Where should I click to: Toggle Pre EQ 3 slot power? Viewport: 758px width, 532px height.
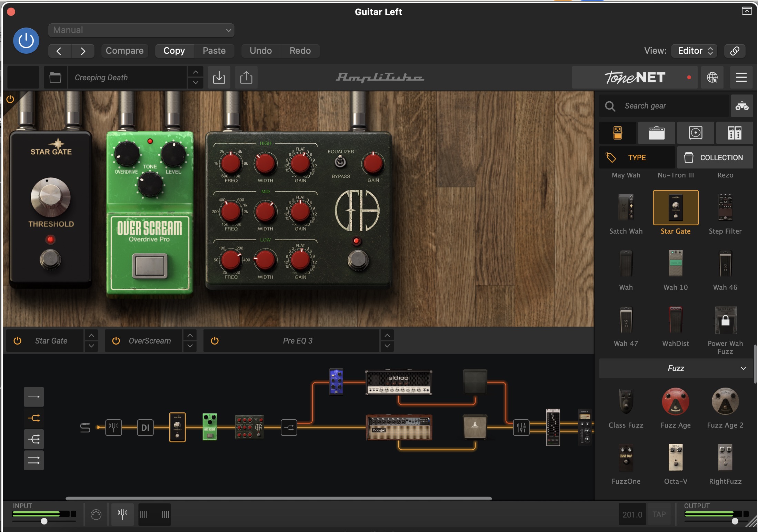coord(215,341)
